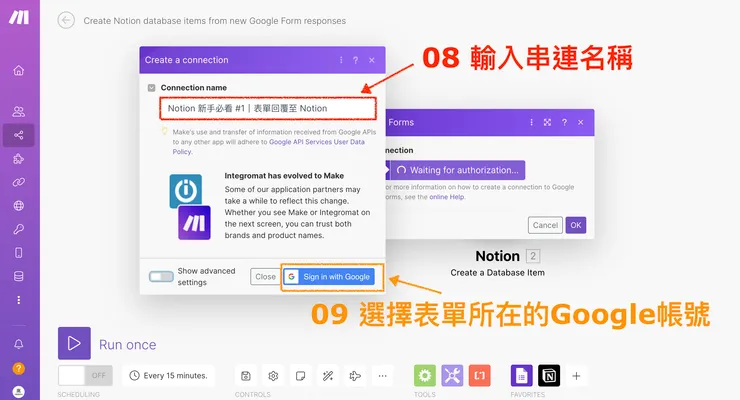Open the sidebar More dots menu
Viewport: 740px width, 400px height.
[18, 300]
